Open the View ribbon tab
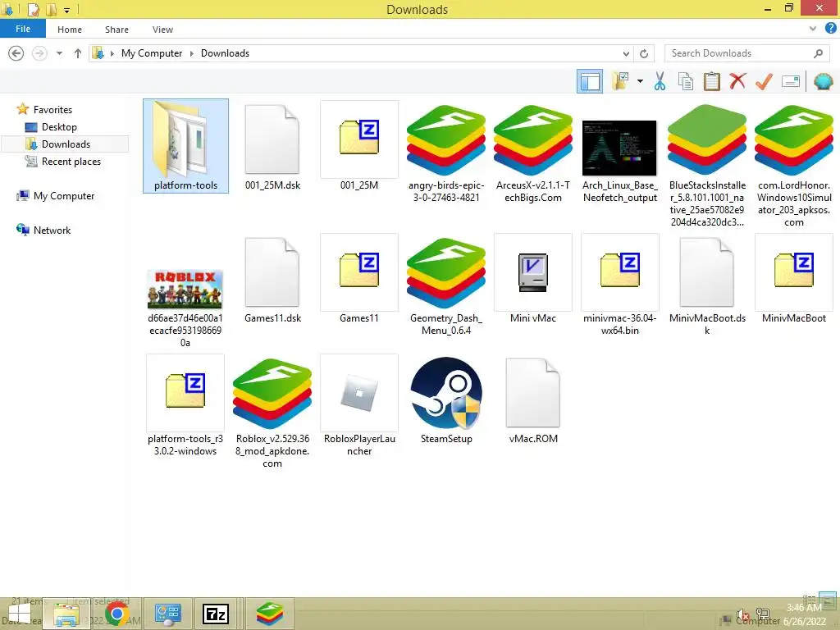Viewport: 840px width, 630px height. tap(162, 30)
